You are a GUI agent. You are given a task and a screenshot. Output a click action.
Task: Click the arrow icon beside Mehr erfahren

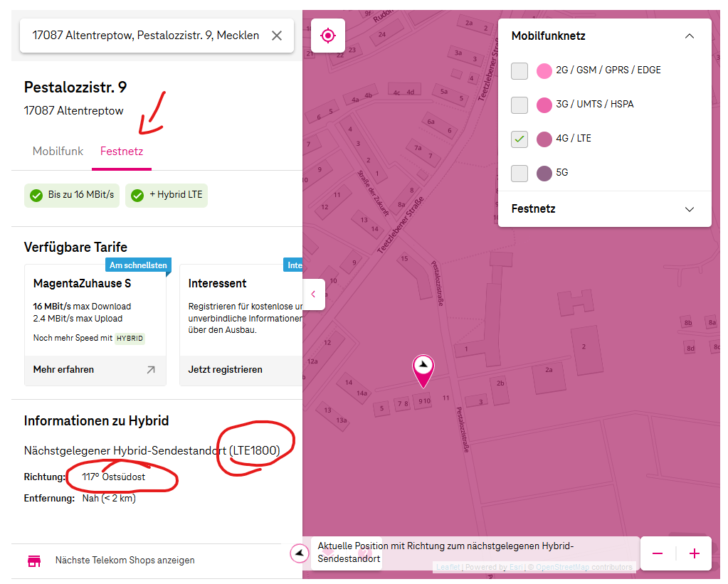coord(151,370)
